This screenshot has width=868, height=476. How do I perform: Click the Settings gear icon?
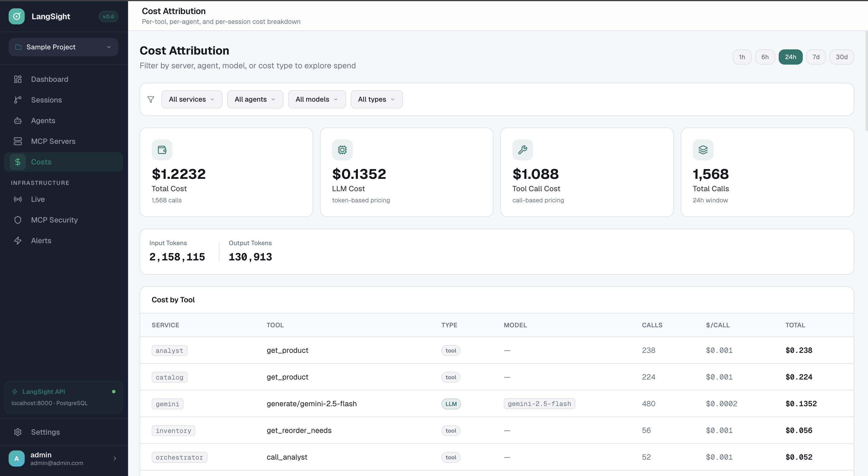click(x=18, y=432)
